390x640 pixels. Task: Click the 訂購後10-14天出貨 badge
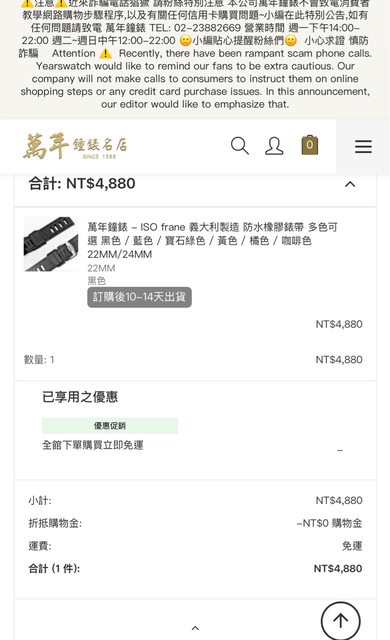tap(140, 297)
